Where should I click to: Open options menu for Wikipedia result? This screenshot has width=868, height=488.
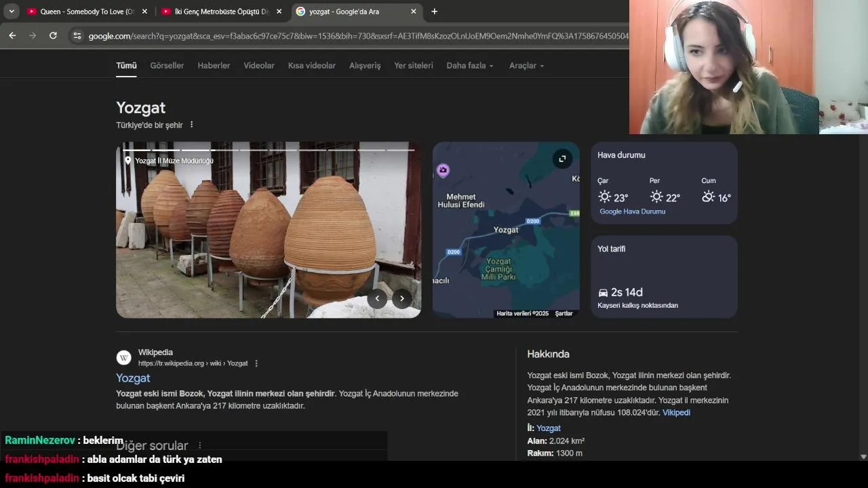click(256, 363)
